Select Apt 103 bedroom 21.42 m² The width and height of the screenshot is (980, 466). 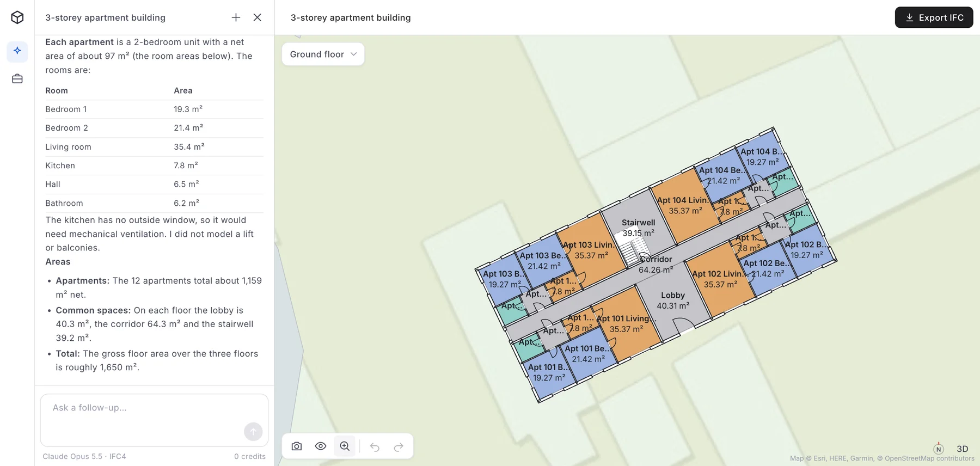click(544, 261)
